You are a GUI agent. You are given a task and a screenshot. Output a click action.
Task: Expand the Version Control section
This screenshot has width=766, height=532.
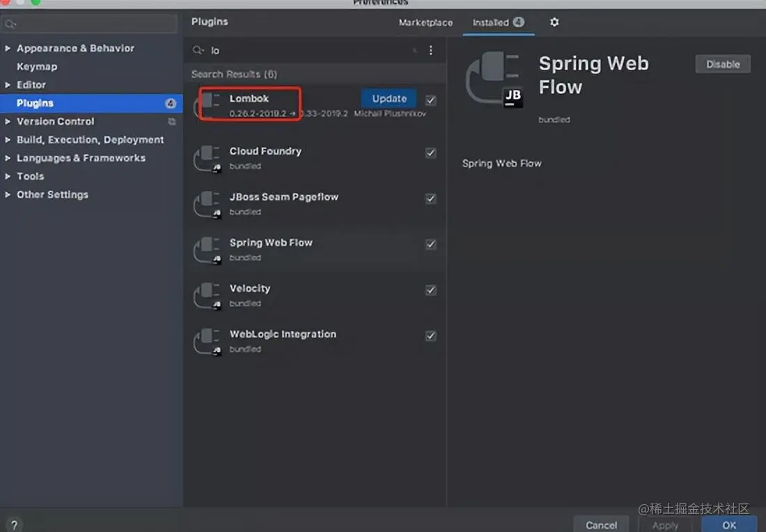coord(8,122)
